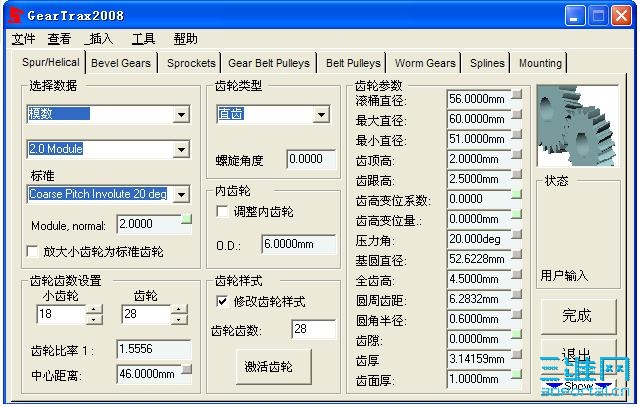Toggle lock square next to 最大直径 value
Image resolution: width=640 pixels, height=407 pixels.
517,115
